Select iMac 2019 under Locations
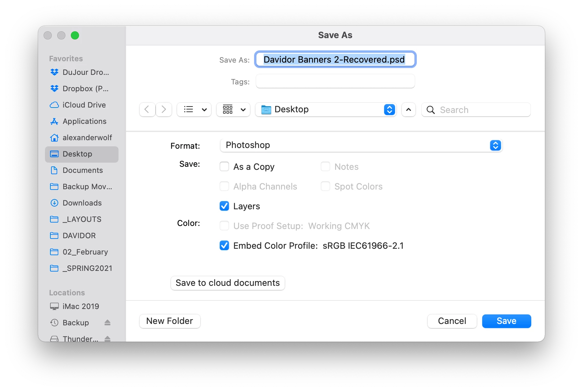583x392 pixels. 82,306
